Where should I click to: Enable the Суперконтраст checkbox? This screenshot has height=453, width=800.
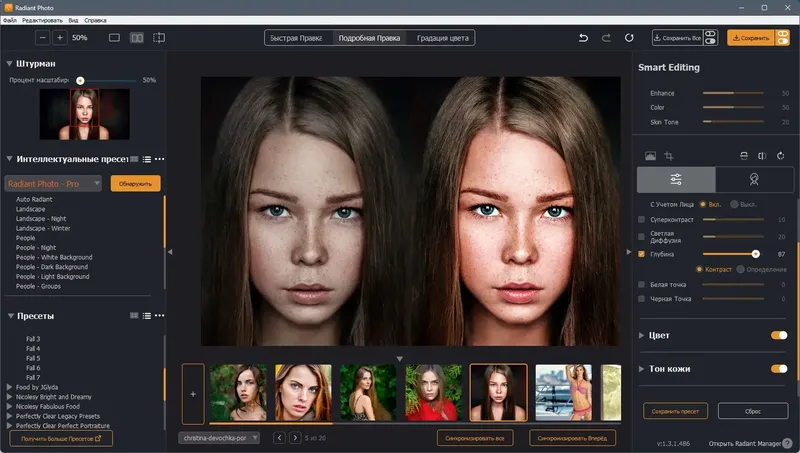point(641,219)
